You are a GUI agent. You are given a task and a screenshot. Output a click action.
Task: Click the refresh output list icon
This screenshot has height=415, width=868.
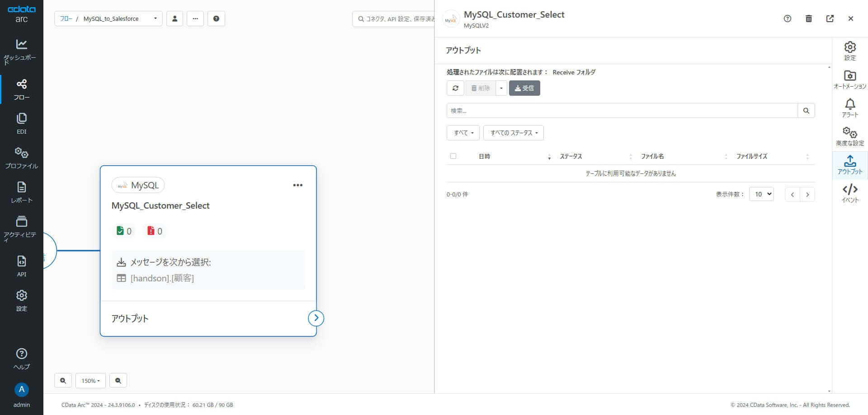pyautogui.click(x=455, y=88)
